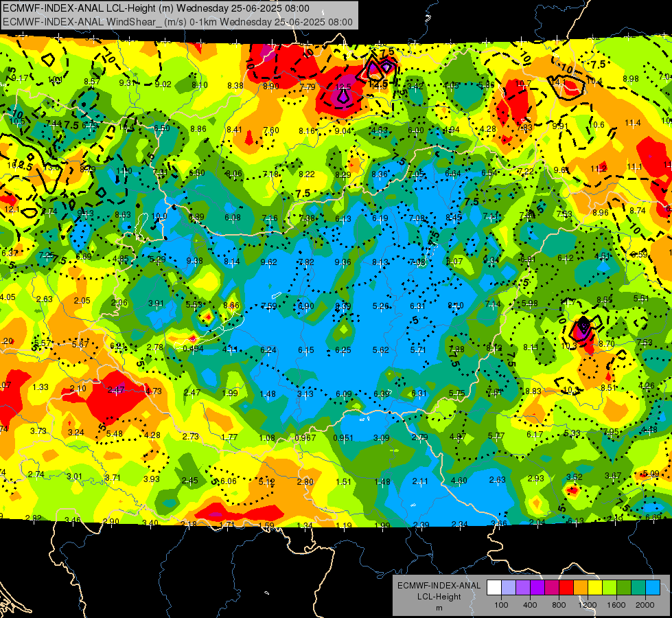672x618 pixels.
Task: Click the dark green legend swatch
Action: [x=623, y=588]
